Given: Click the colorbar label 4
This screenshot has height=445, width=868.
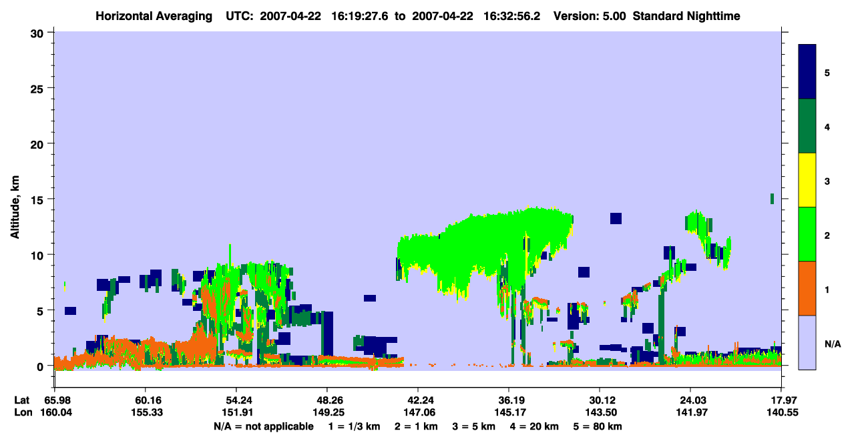Looking at the screenshot, I should [x=827, y=126].
